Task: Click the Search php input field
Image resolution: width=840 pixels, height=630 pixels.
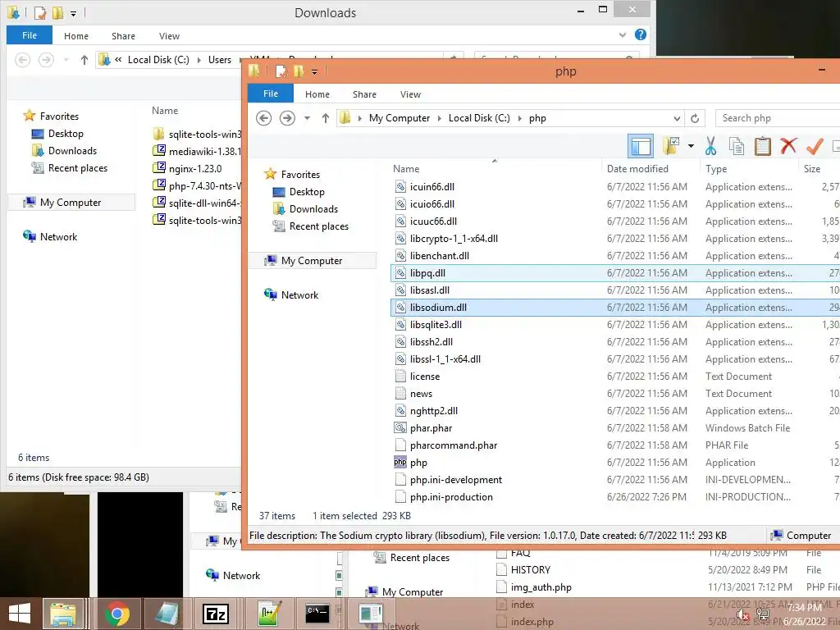Action: 778,118
